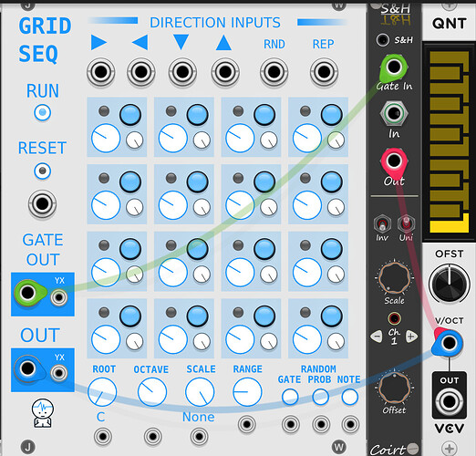Click the up arrow direction input jack
The height and width of the screenshot is (456, 476).
click(225, 72)
